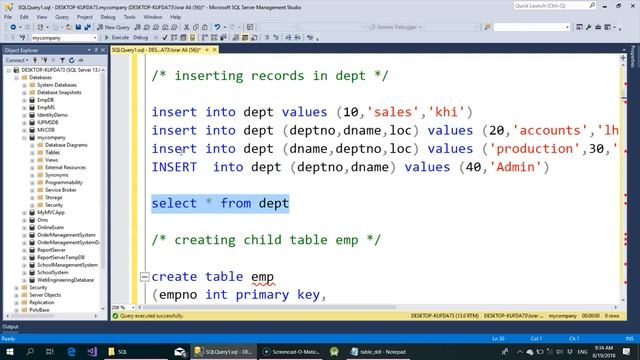Click the Cut scissors icon
Image resolution: width=640 pixels, height=360 pixels.
(187, 27)
